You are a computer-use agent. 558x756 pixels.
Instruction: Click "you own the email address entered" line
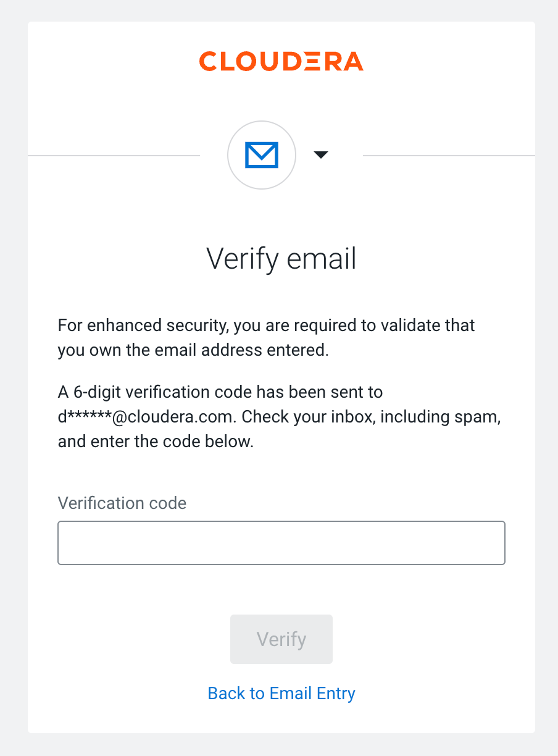tap(193, 350)
